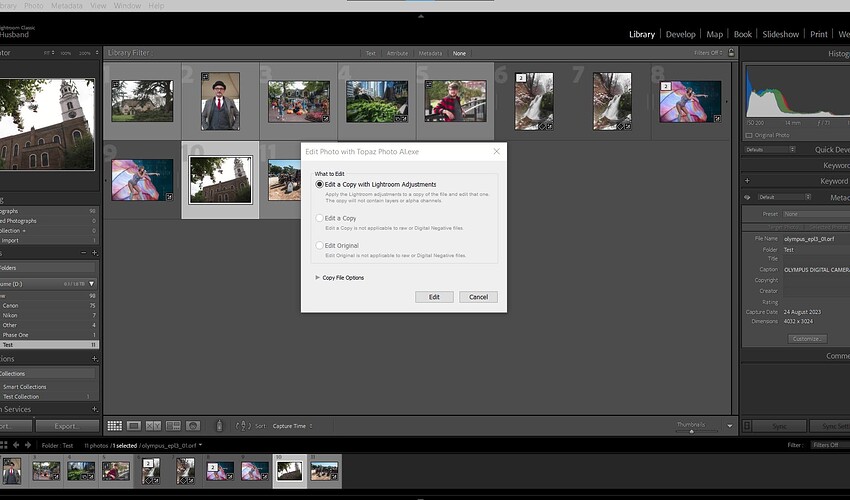
Task: Open the Window menu
Action: 127,6
